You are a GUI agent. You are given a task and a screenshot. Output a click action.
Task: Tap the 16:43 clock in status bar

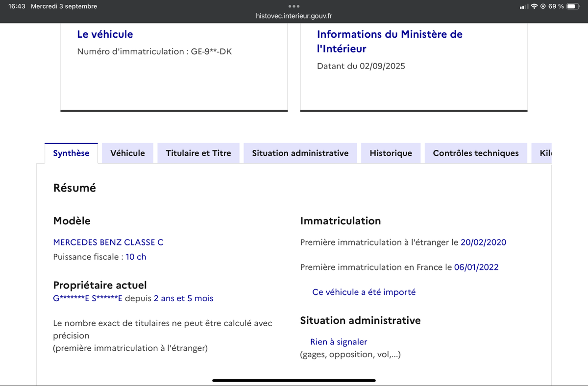coord(17,6)
